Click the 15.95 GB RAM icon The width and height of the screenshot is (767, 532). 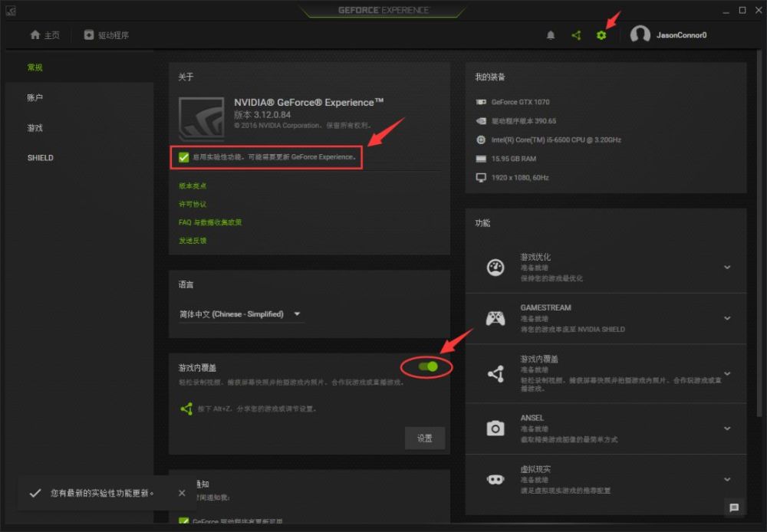pyautogui.click(x=481, y=159)
